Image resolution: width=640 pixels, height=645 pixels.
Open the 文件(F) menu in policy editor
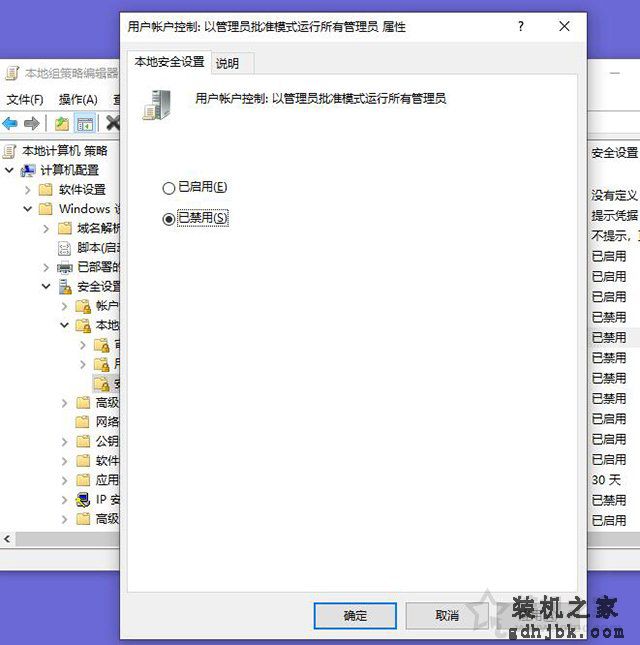tap(25, 100)
